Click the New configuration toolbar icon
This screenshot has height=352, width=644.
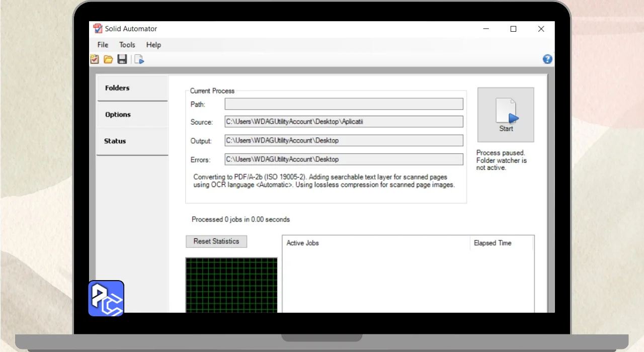(x=95, y=59)
